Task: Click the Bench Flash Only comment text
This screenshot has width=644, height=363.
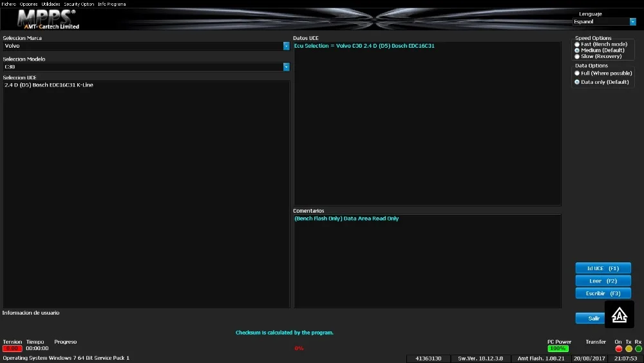Action: (346, 219)
